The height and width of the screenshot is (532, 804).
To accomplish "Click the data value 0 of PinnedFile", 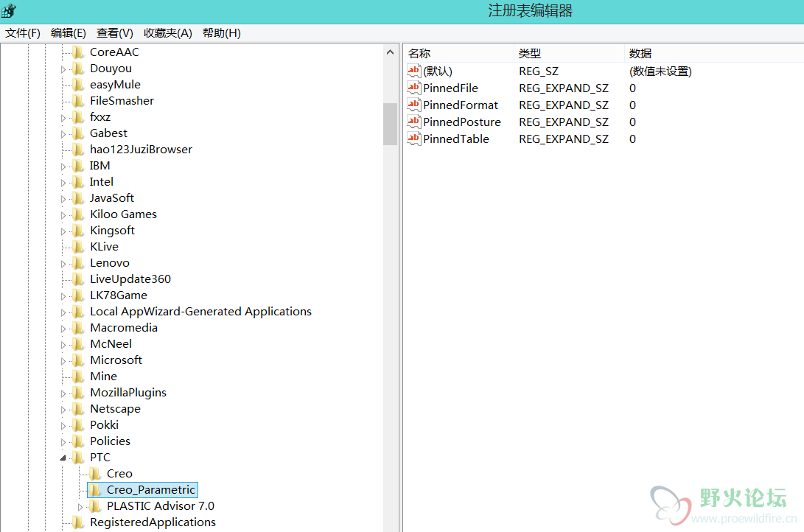I will [633, 88].
